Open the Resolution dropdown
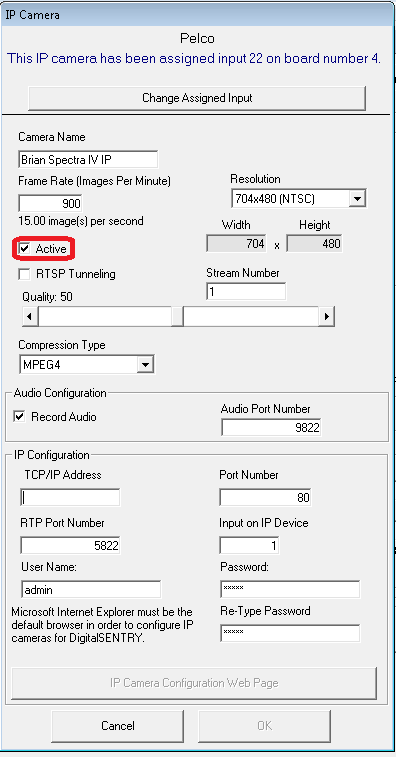 [x=298, y=198]
